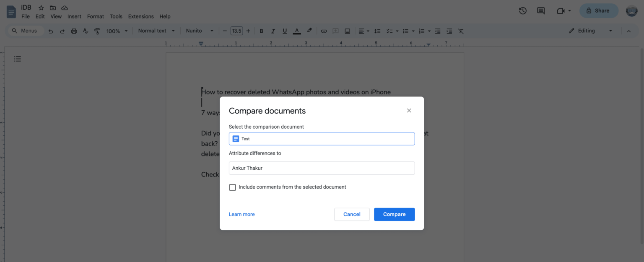Open version history clock icon
Screen dimensions: 644x262
pos(522,11)
